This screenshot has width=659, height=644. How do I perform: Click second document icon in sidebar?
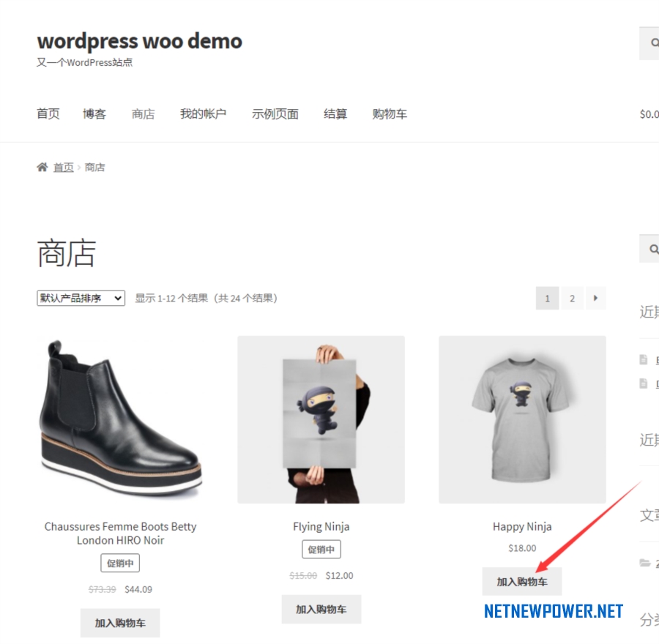pyautogui.click(x=644, y=383)
